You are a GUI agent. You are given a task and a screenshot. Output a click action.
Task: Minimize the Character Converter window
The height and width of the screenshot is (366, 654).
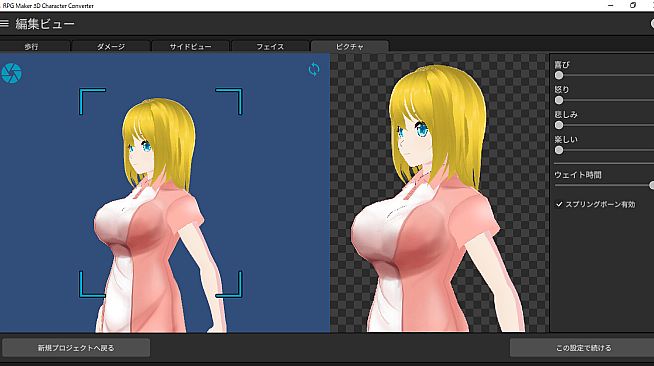611,5
